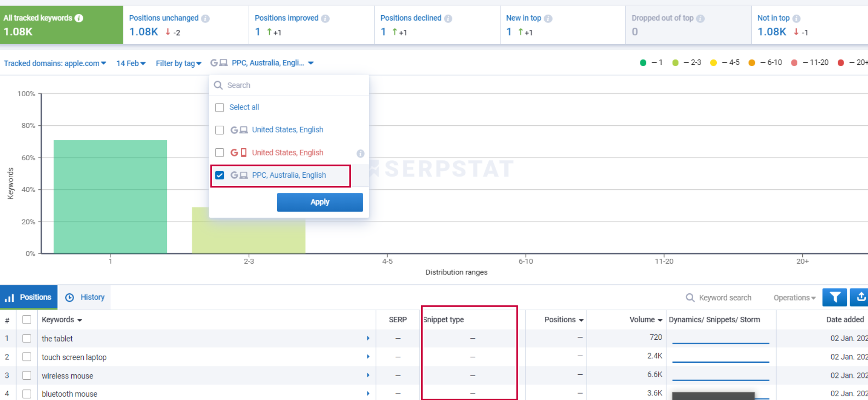Click volume value 6.6K for wireless mouse

(655, 375)
